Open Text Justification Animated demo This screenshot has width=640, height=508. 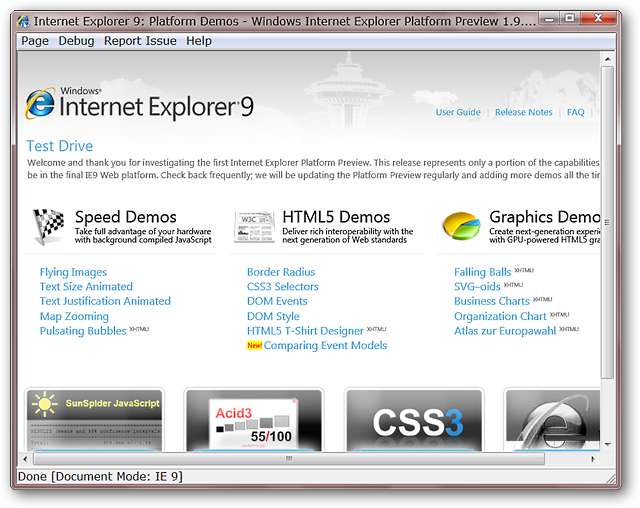(105, 301)
